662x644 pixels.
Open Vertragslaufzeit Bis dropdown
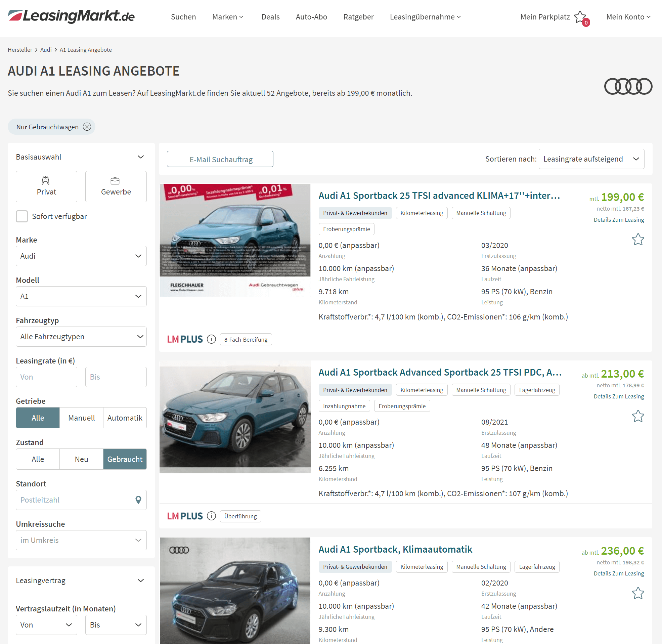116,625
